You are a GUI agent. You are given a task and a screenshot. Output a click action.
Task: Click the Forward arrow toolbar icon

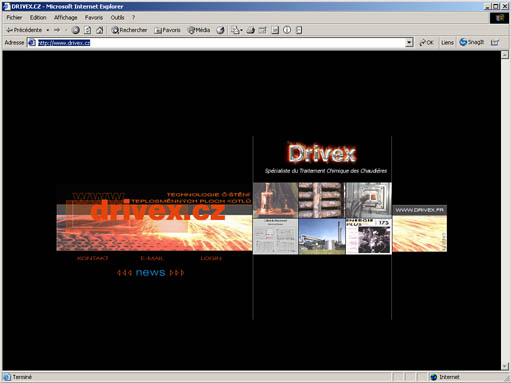(57, 30)
